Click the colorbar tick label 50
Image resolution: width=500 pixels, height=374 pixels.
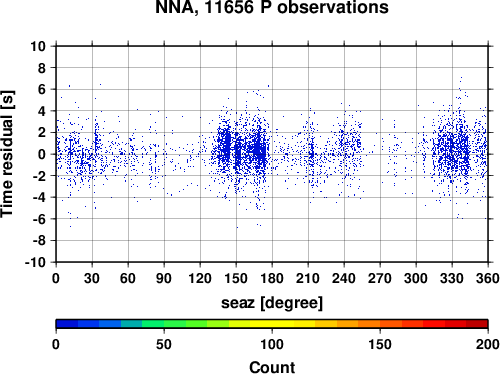click(164, 344)
